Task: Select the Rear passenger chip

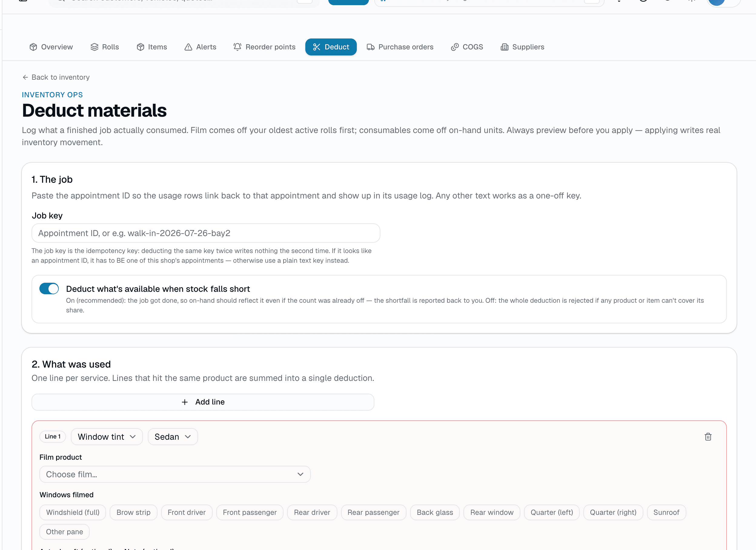Action: click(373, 512)
